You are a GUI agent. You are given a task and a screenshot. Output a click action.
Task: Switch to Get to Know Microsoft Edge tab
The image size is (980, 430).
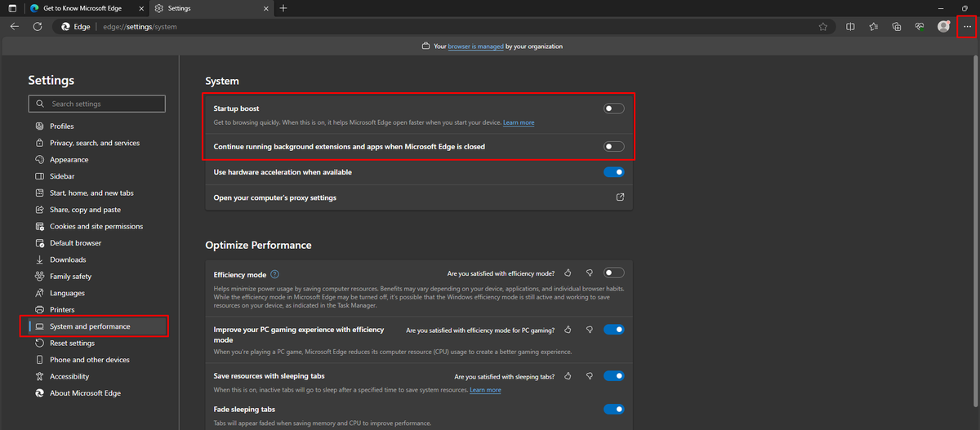(87, 8)
